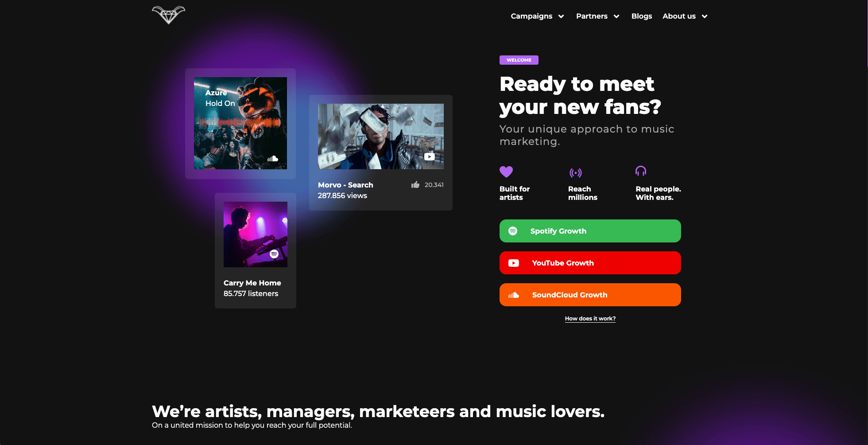Viewport: 868px width, 445px height.
Task: Click the SoundCloud icon on Azure cover
Action: click(x=273, y=159)
